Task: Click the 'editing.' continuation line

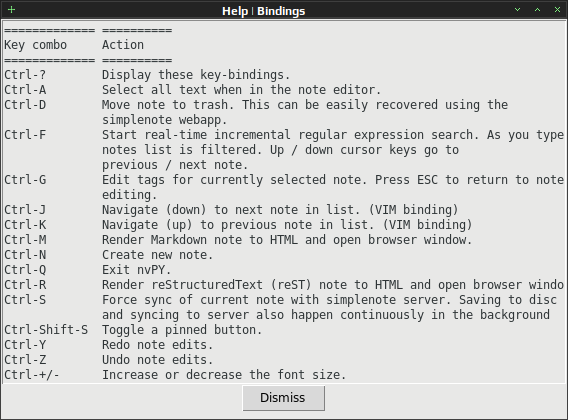Action: (130, 195)
